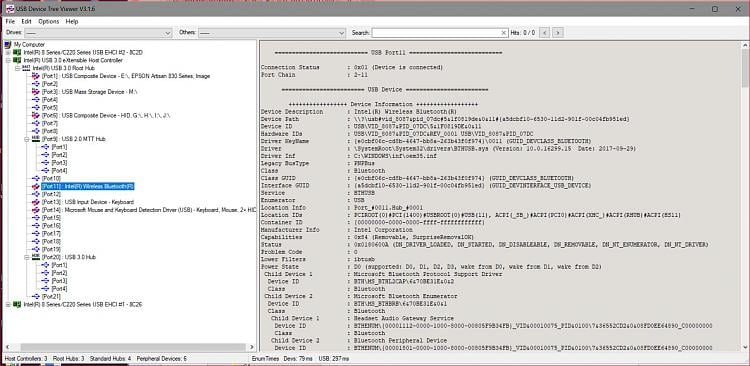
Task: Clear the search box with the X icon
Action: pos(503,33)
